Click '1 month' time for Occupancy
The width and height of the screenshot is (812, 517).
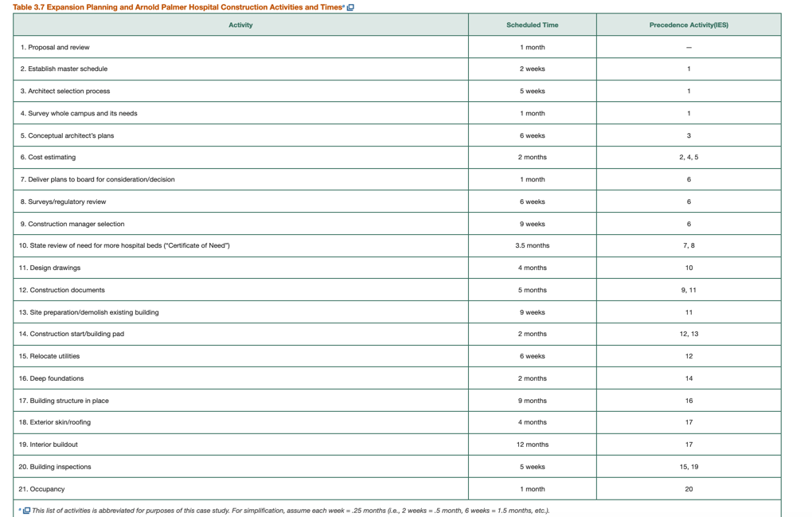(x=533, y=489)
